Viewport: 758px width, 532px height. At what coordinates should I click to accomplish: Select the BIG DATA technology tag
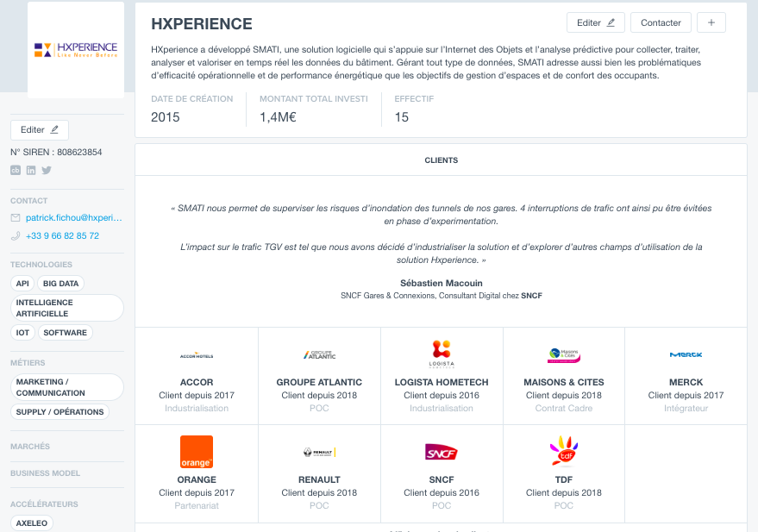coord(61,284)
